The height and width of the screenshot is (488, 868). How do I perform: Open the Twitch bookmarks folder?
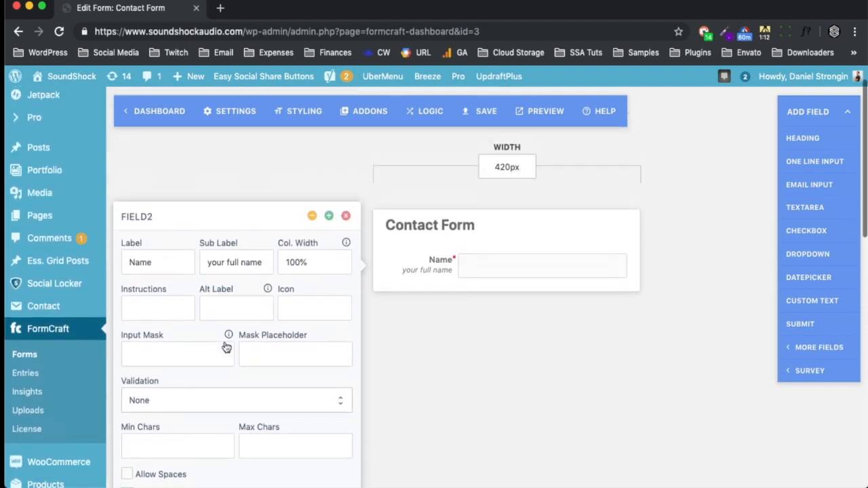(168, 52)
